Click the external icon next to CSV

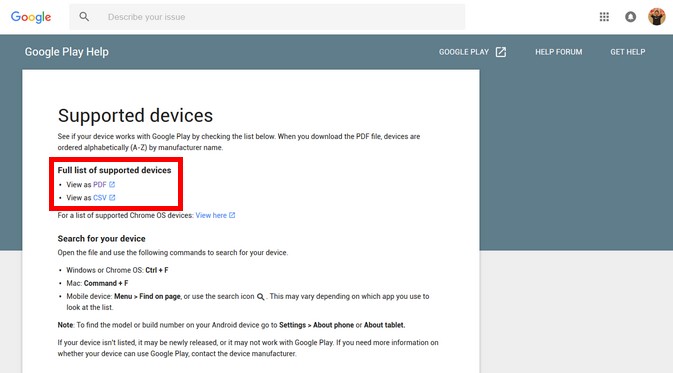click(x=112, y=198)
